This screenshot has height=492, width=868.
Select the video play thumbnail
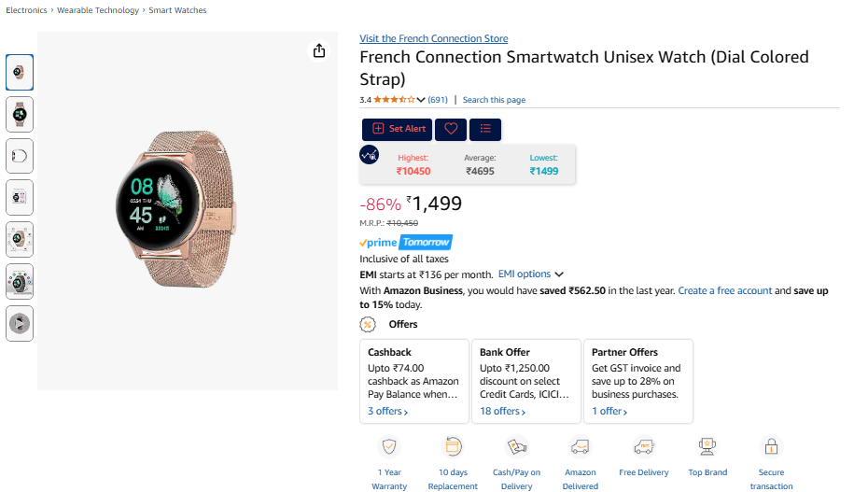point(20,324)
